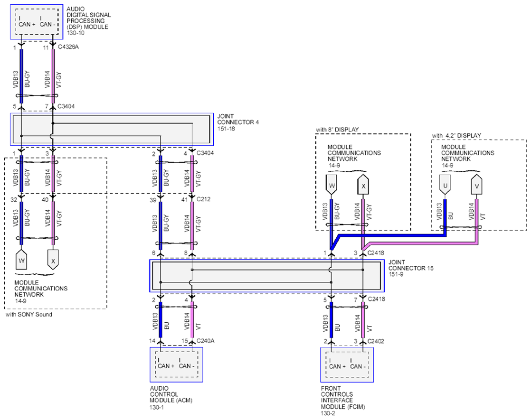Click pin number 15 beside C240A
Viewport: 531px width, 420px height.
[x=184, y=341]
